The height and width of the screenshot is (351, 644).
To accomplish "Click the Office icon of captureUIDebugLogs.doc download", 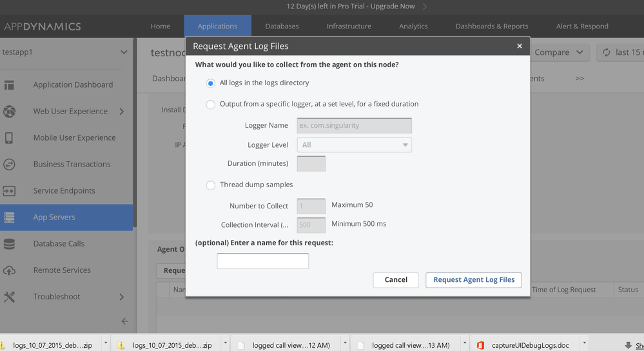I will pos(480,345).
